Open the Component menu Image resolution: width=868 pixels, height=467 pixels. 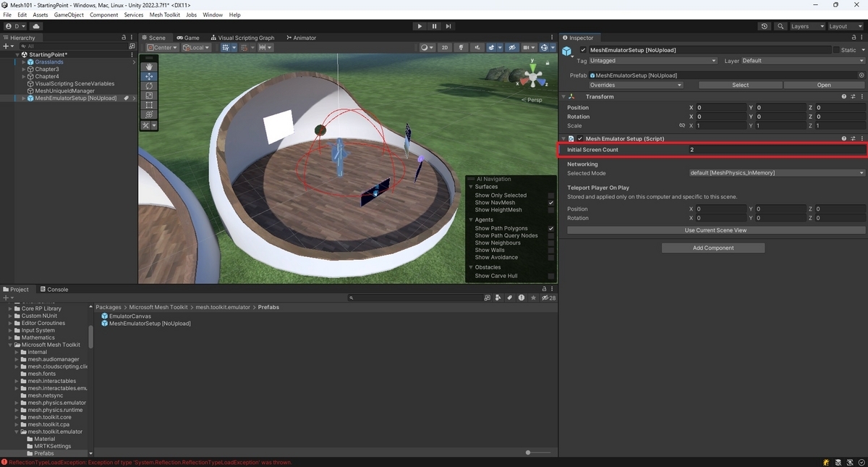104,14
